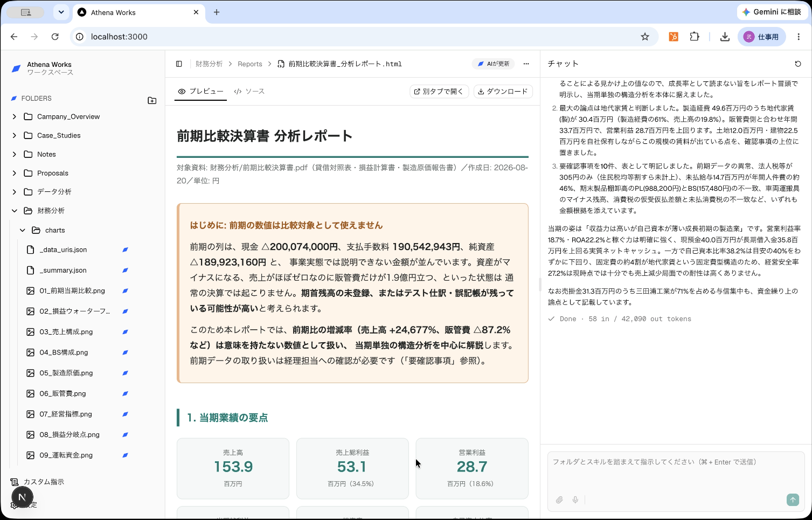Viewport: 812px width, 520px height.
Task: Switch to the ソース tab
Action: point(249,91)
